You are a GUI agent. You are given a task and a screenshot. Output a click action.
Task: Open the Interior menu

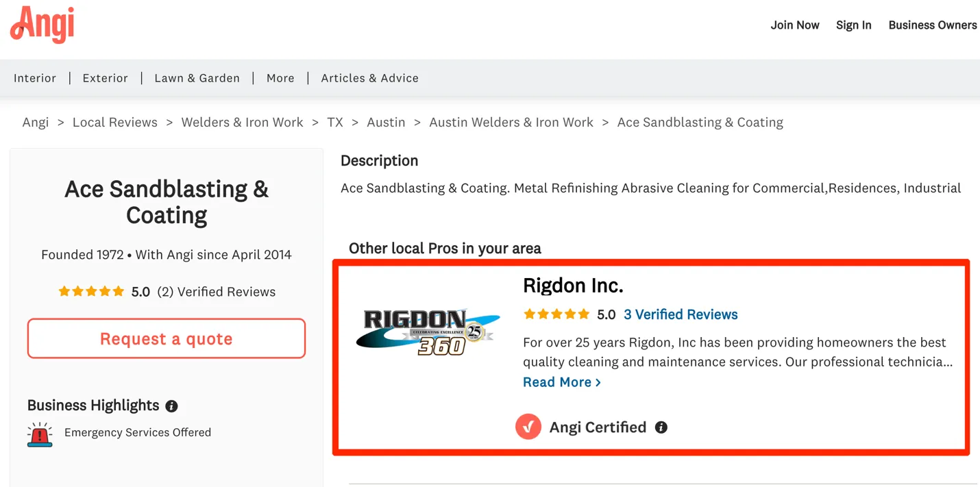pyautogui.click(x=35, y=78)
